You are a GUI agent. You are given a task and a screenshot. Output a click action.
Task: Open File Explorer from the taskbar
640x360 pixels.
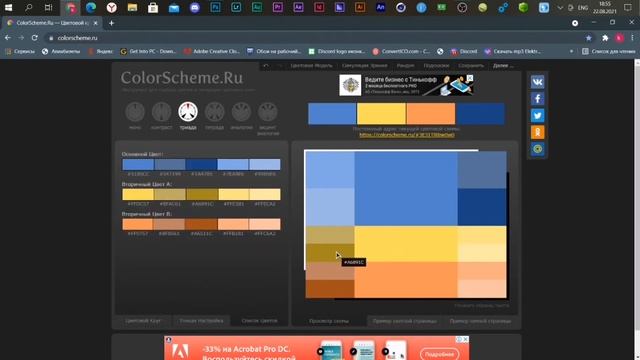pos(132,7)
